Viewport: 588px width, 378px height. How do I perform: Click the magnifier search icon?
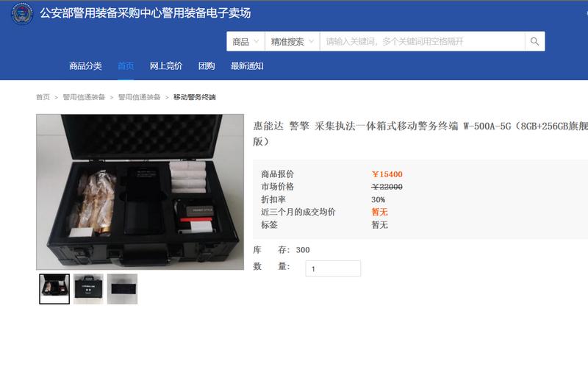pos(535,41)
